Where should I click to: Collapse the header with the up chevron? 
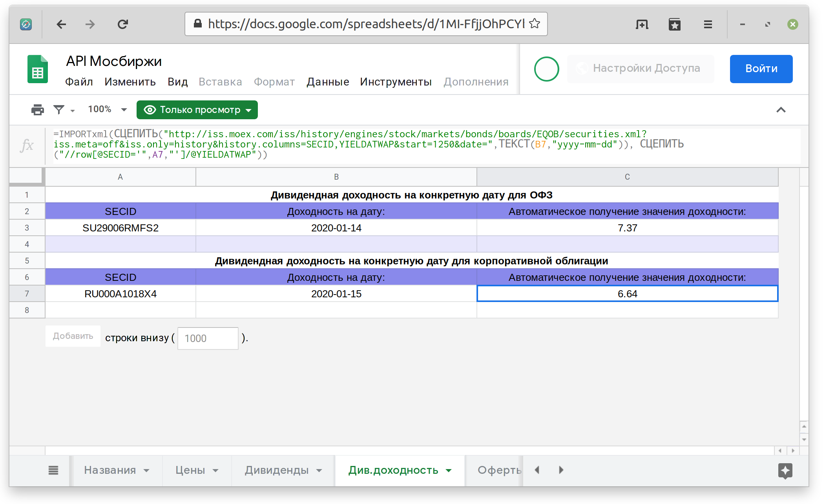click(x=781, y=110)
